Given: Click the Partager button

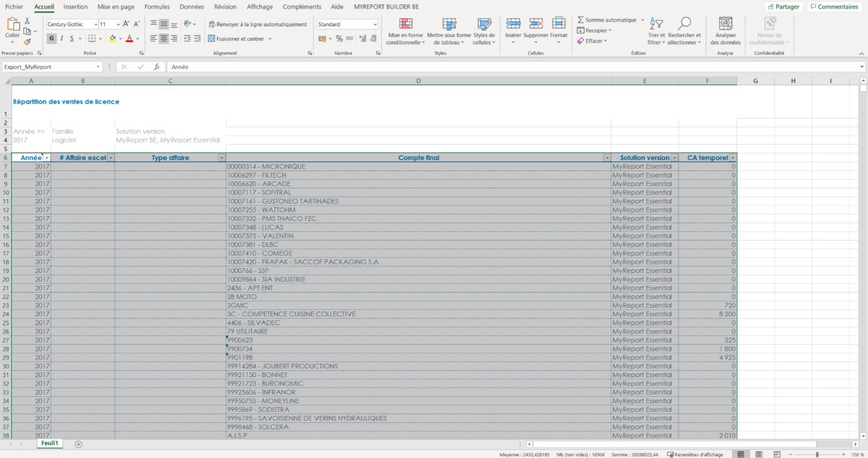Looking at the screenshot, I should click(x=783, y=7).
